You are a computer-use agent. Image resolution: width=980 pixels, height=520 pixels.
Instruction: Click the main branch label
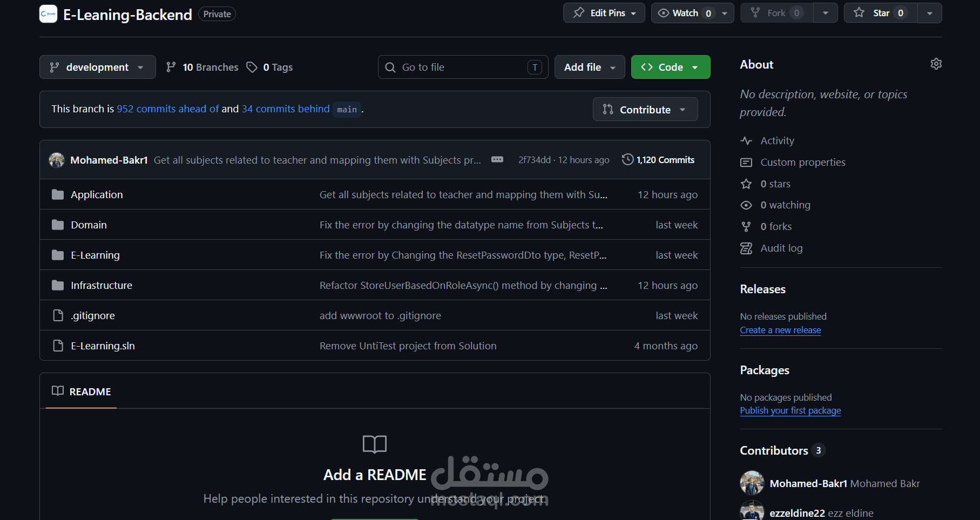(x=347, y=109)
